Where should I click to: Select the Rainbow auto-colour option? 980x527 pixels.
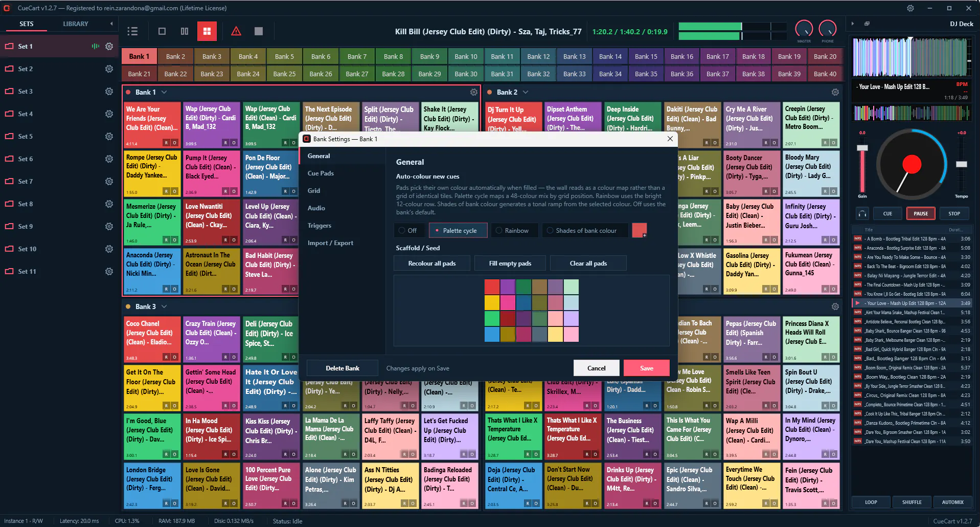point(515,230)
